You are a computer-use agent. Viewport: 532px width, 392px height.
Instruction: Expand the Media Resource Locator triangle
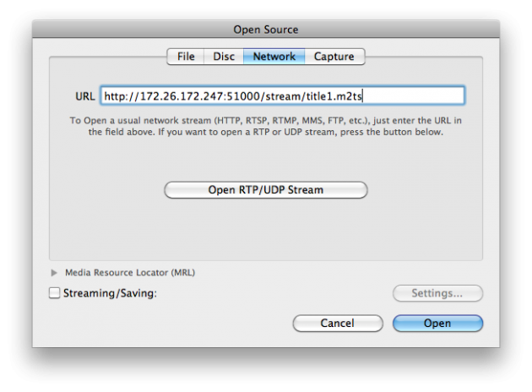(55, 273)
